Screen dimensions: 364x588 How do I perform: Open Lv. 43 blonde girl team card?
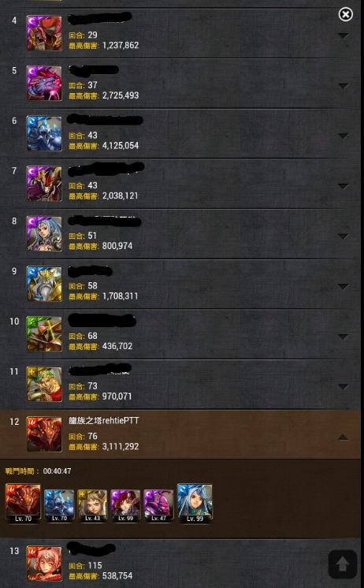pyautogui.click(x=92, y=505)
